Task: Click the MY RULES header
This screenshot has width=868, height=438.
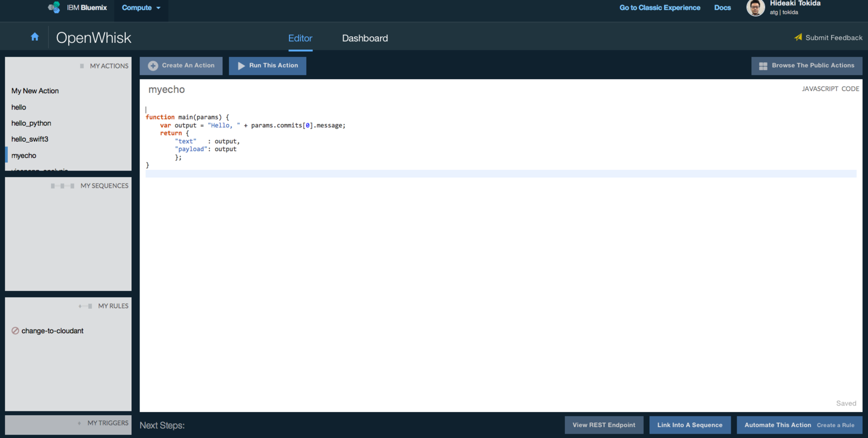Action: click(113, 306)
